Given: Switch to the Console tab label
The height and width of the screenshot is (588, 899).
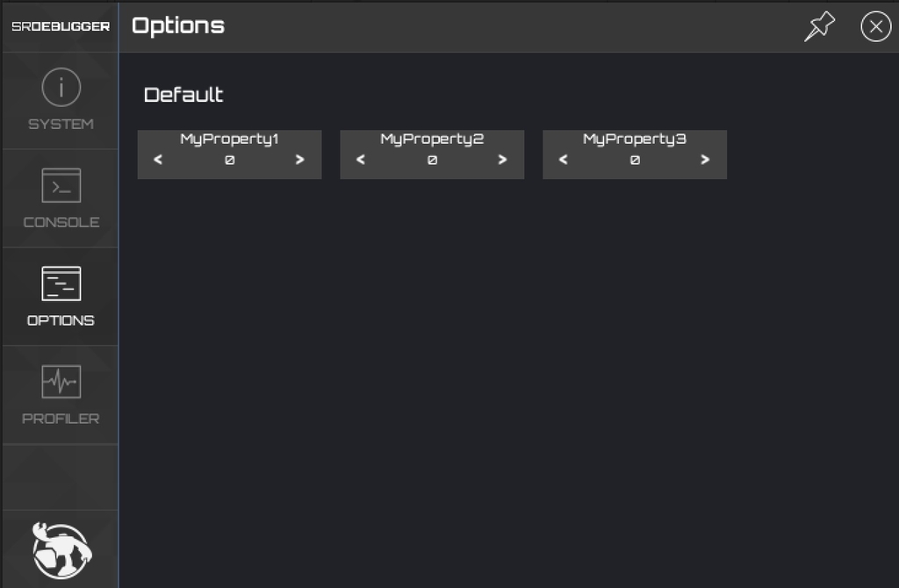Looking at the screenshot, I should point(61,222).
